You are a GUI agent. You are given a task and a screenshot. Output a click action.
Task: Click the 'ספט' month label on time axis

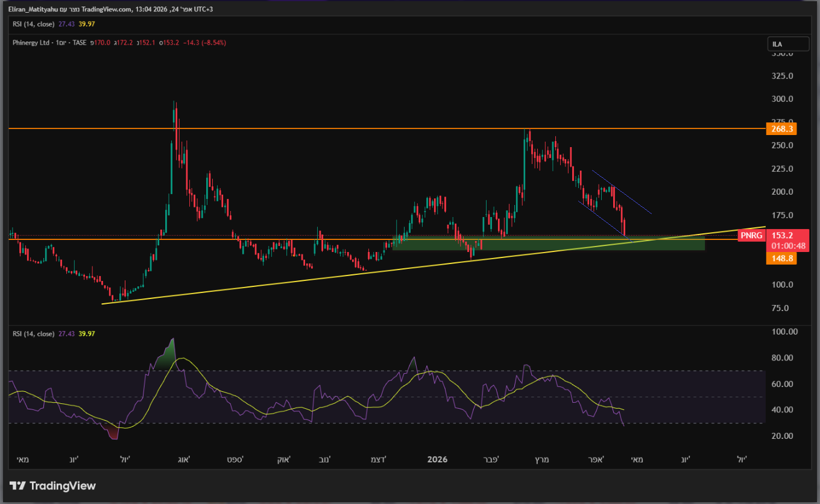(x=235, y=459)
